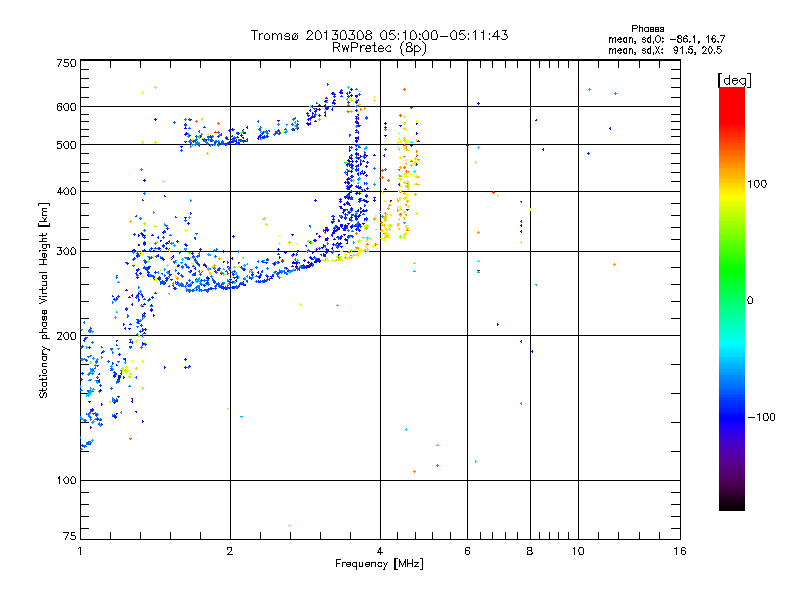This screenshot has height=600, width=800.
Task: Click the 'mean, sd,O: -86.1, 16.7' statistics line
Action: pyautogui.click(x=666, y=39)
